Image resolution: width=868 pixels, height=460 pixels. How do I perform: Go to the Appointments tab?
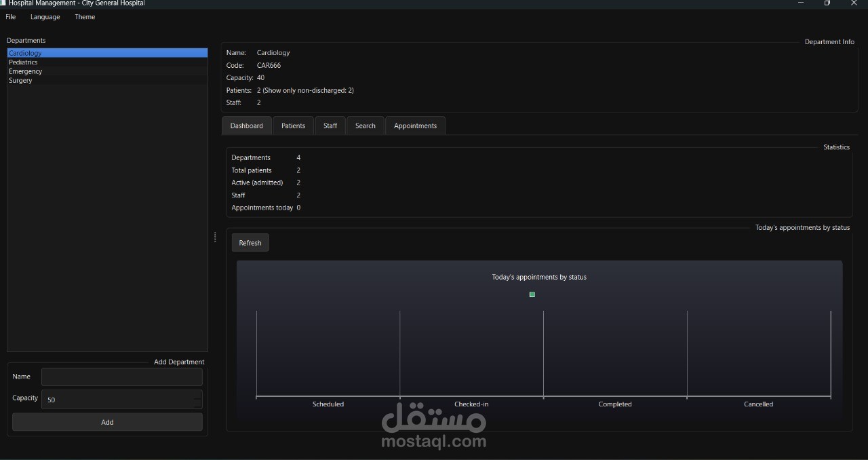coord(416,126)
